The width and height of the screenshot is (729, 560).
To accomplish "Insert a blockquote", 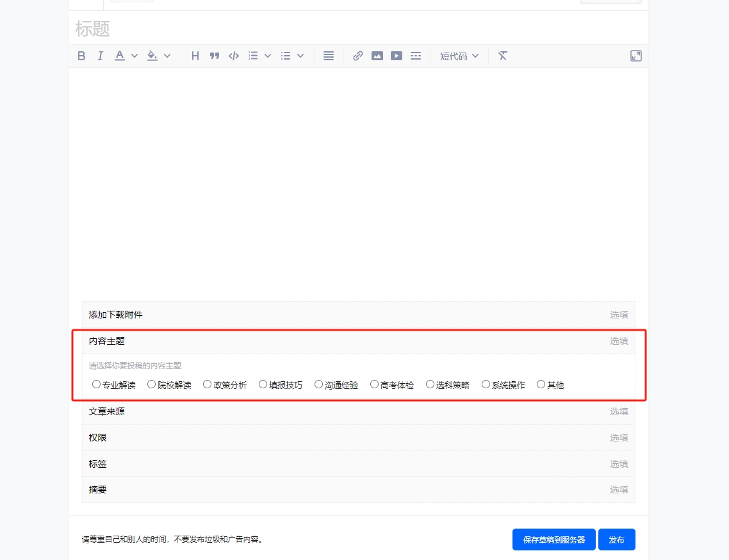I will pyautogui.click(x=215, y=56).
